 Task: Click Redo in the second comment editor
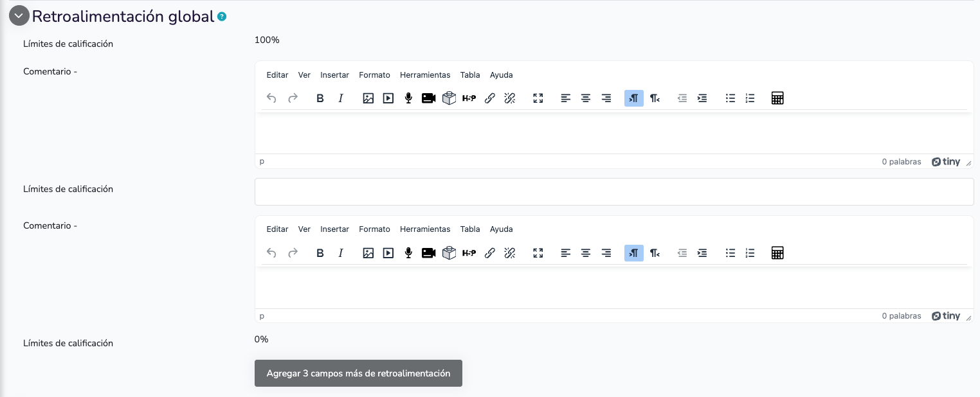(293, 252)
